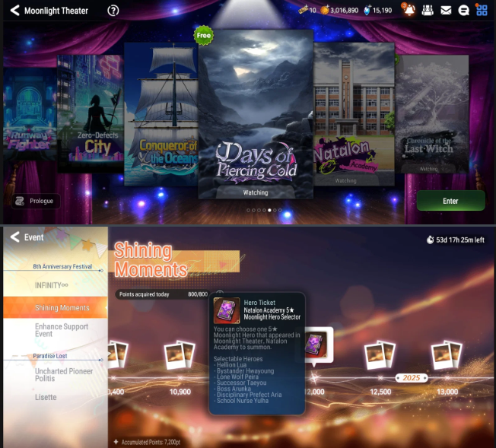Open the notification bell icon
Viewport: 496px width, 448px height.
click(x=409, y=10)
